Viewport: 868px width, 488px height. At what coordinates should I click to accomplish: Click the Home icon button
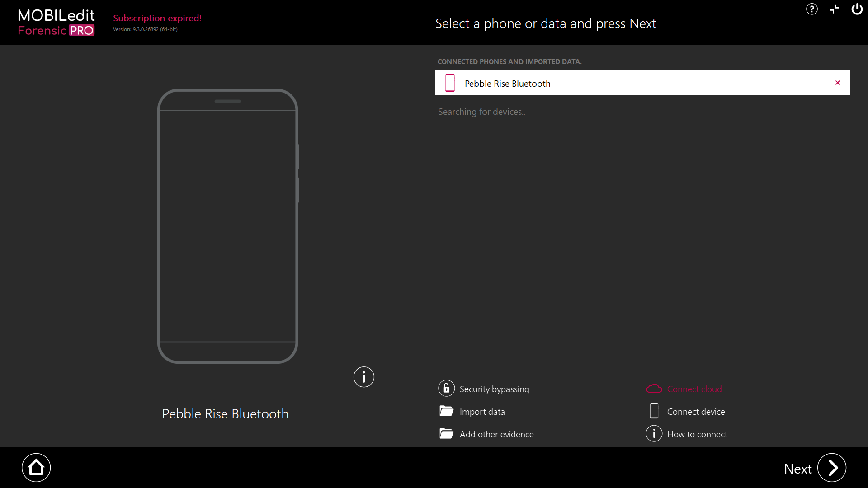point(36,468)
